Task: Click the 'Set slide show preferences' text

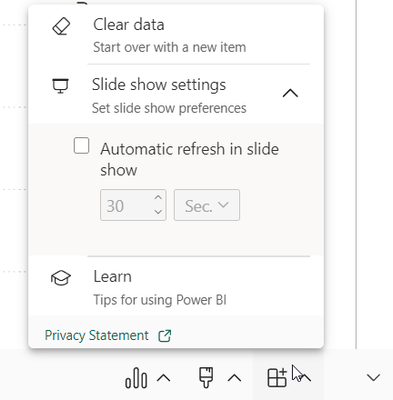Action: pyautogui.click(x=169, y=108)
